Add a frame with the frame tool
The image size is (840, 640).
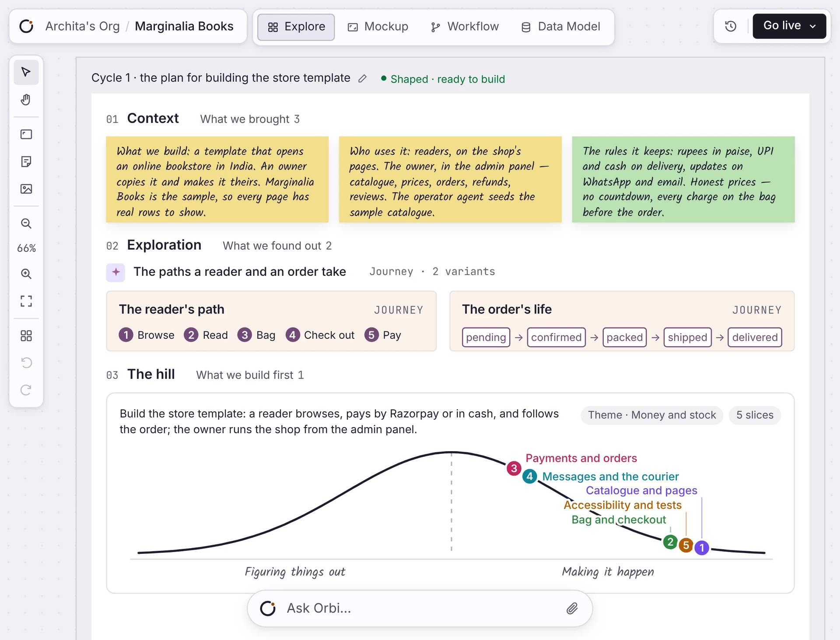(26, 134)
